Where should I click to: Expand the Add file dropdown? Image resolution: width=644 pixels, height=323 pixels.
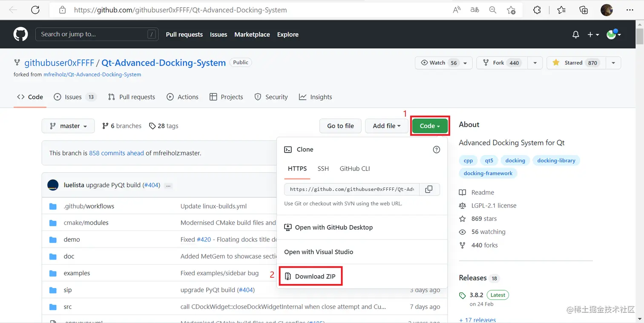[x=387, y=126]
